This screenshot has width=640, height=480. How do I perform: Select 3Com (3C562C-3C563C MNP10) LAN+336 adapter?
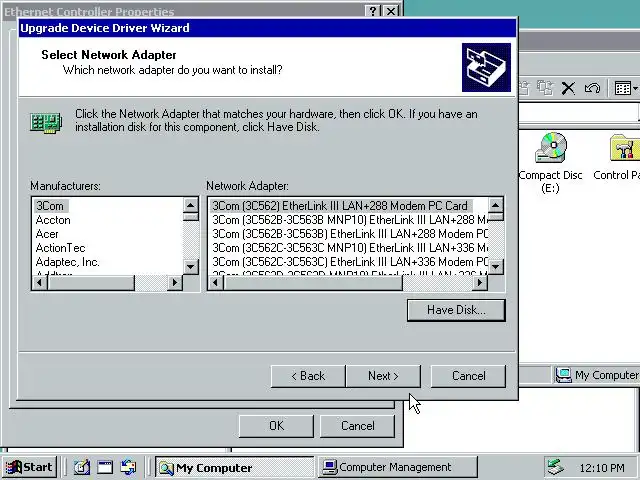click(x=349, y=248)
